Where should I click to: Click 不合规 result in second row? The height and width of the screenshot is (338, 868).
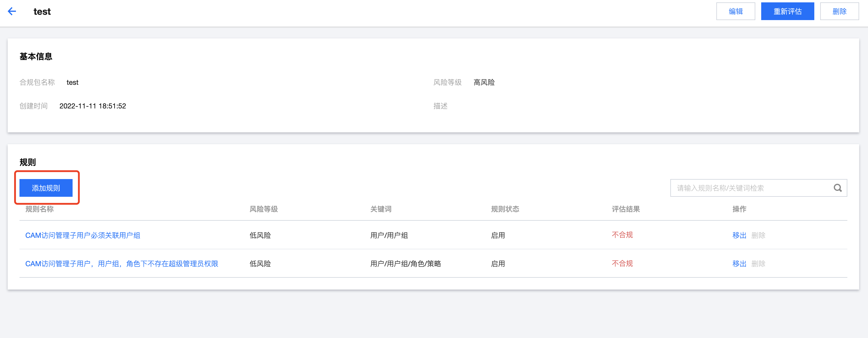tap(622, 264)
